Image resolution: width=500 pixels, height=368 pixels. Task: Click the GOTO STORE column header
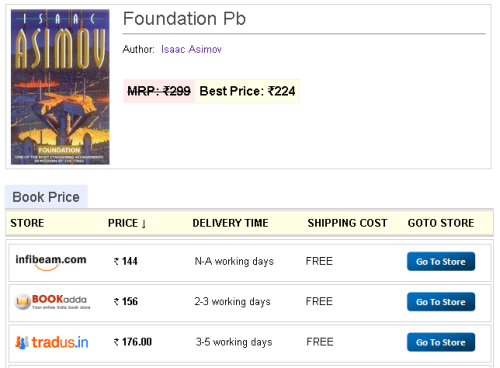point(441,223)
